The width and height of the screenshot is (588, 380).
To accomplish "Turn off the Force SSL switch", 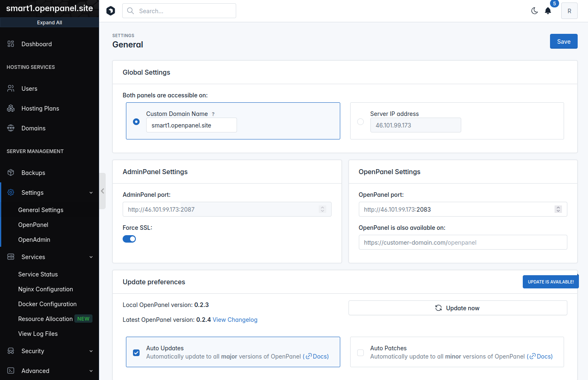I will point(129,239).
